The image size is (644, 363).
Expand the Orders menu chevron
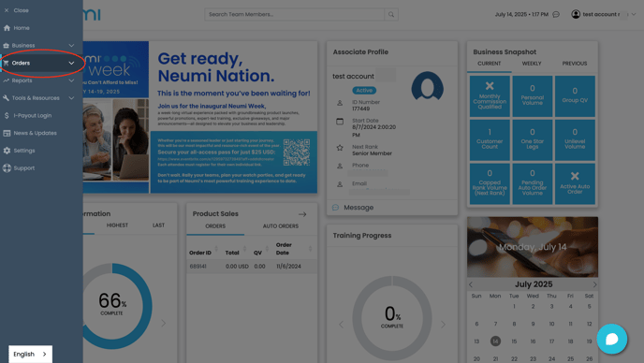click(71, 63)
